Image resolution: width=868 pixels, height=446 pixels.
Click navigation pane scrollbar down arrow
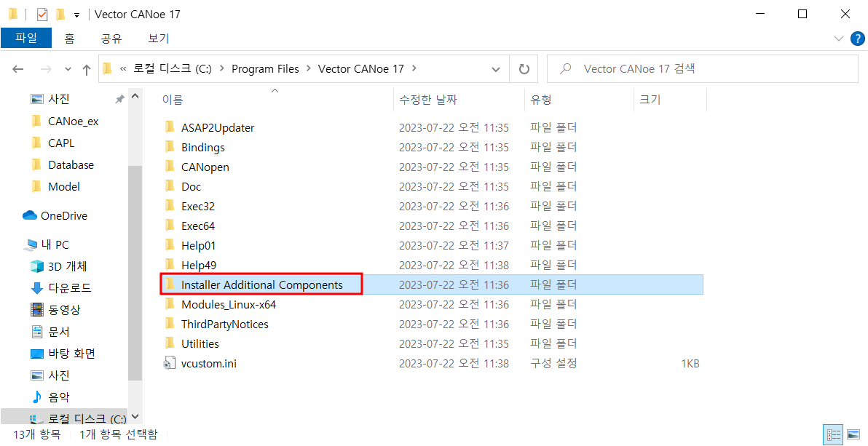click(135, 417)
